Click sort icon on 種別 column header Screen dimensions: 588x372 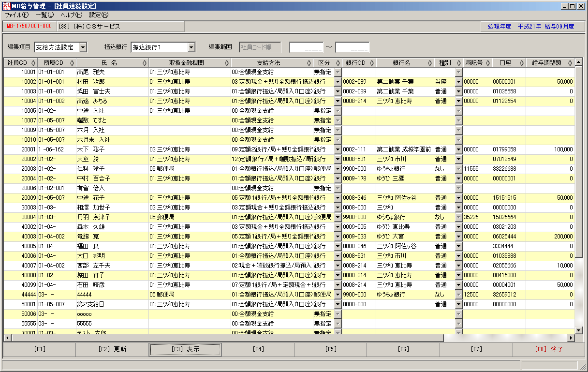tap(458, 63)
